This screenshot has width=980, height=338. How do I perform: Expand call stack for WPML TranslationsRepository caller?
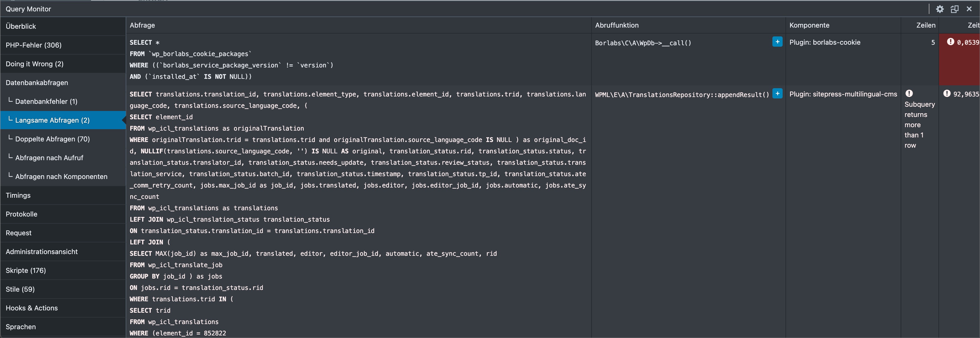pos(777,94)
